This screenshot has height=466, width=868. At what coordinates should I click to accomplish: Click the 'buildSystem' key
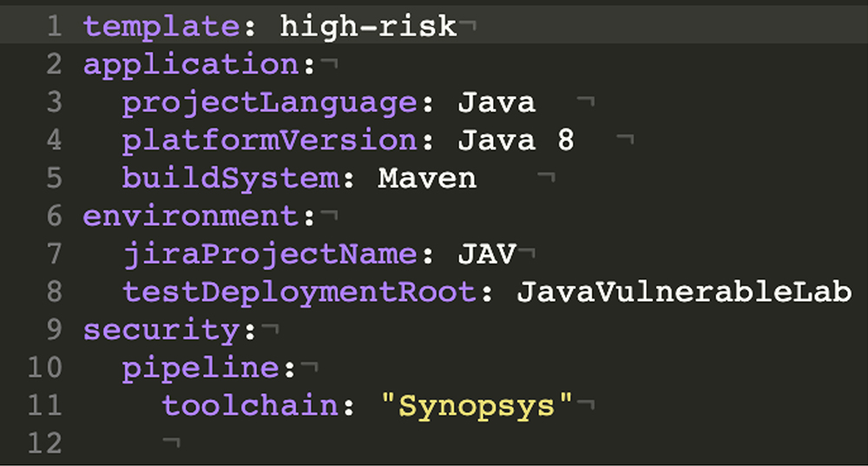pyautogui.click(x=231, y=179)
